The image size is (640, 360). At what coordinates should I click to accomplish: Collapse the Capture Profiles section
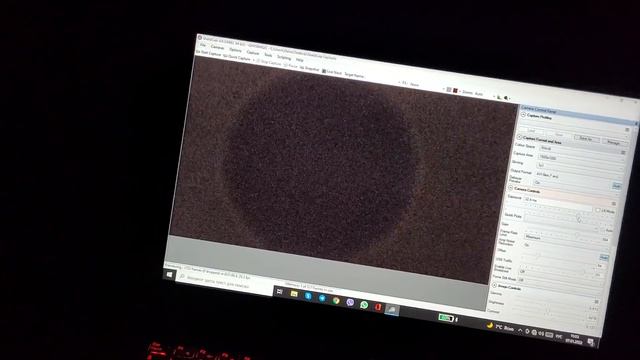523,116
